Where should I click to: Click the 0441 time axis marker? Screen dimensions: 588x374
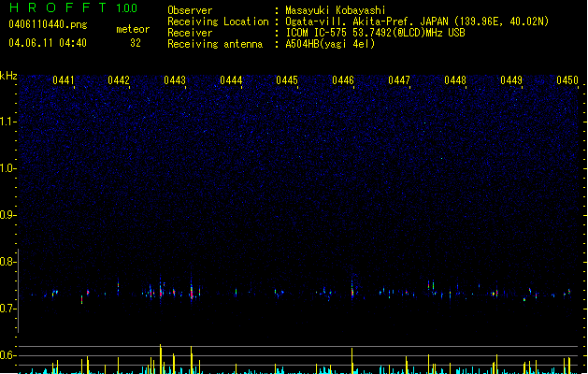tap(63, 80)
